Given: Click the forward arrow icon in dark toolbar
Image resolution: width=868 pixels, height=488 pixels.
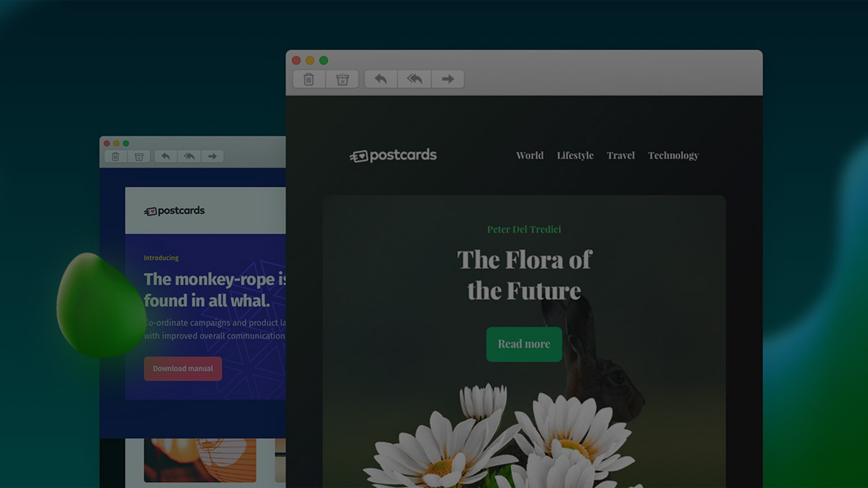Looking at the screenshot, I should pyautogui.click(x=448, y=79).
